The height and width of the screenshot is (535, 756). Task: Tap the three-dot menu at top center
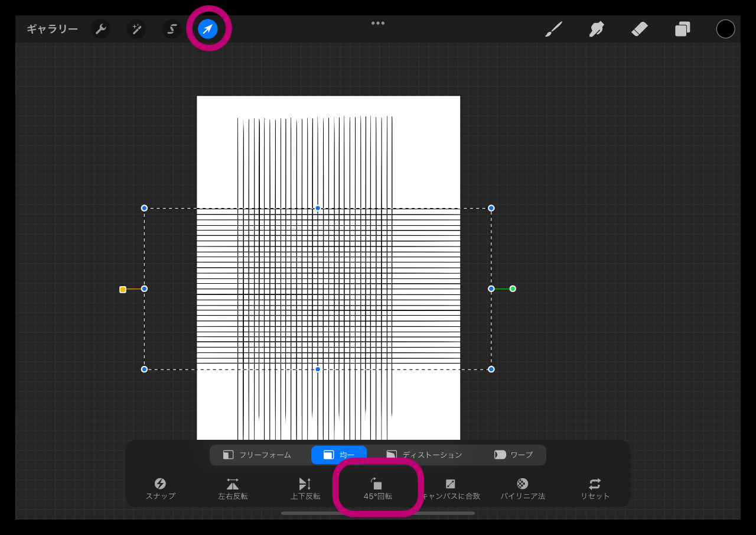(x=378, y=23)
